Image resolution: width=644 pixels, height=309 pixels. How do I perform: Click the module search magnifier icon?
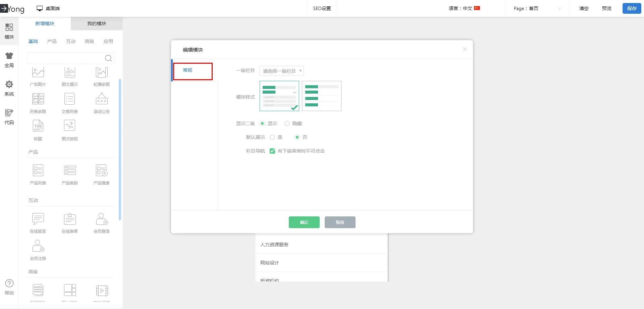tap(108, 58)
